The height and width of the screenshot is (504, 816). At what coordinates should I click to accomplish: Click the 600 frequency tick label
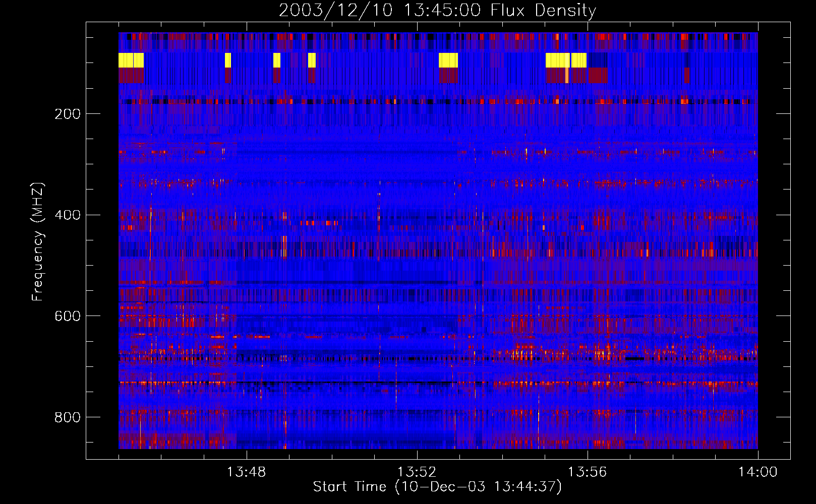click(68, 316)
